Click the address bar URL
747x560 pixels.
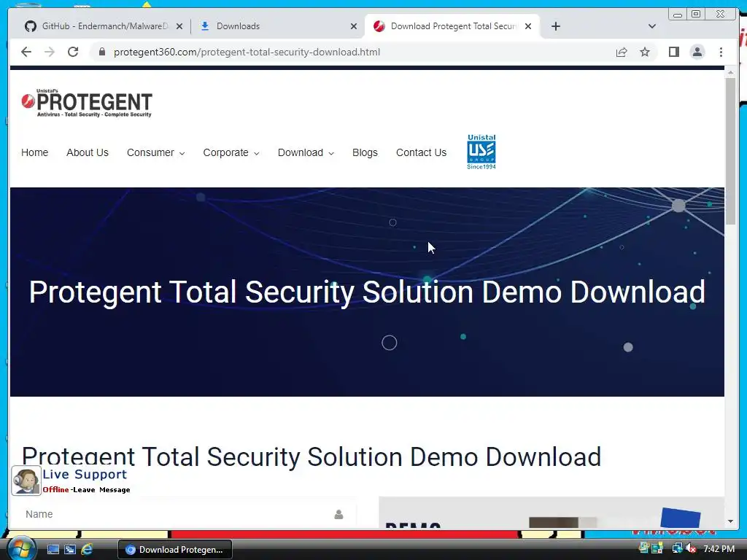click(x=247, y=52)
